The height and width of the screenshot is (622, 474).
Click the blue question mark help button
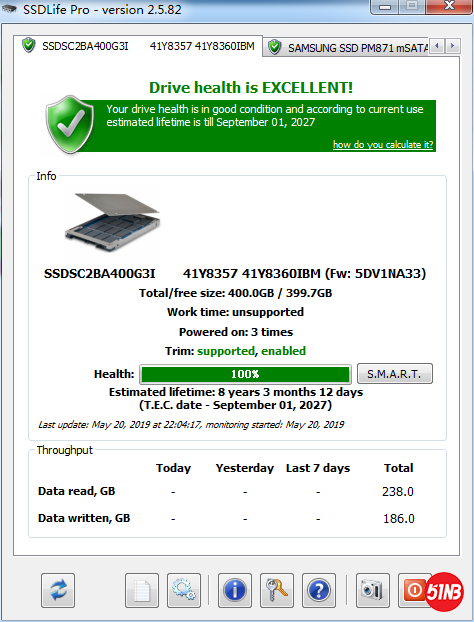pos(319,590)
